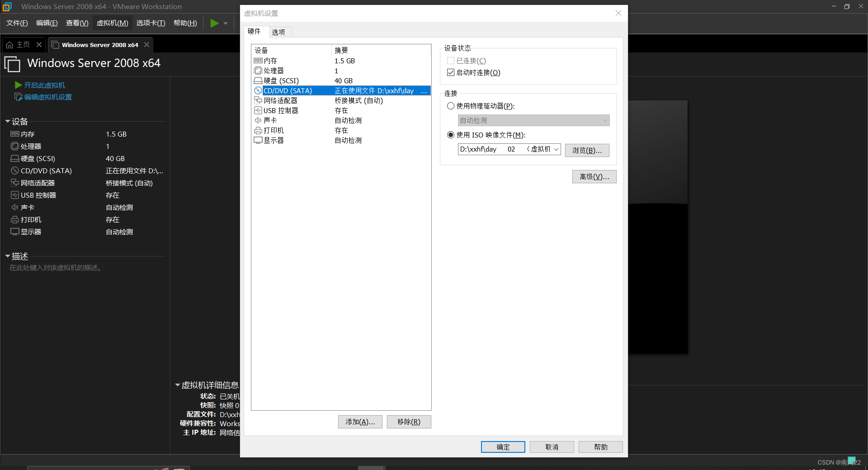Open power options dropdown arrow next to play
Image resolution: width=868 pixels, height=470 pixels.
tap(226, 23)
